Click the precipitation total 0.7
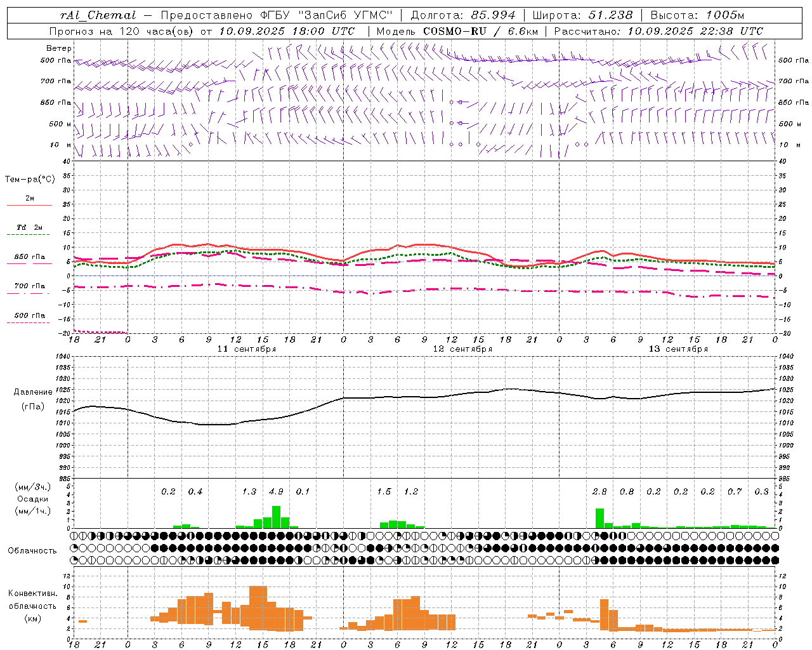This screenshot has width=812, height=650. (x=735, y=492)
